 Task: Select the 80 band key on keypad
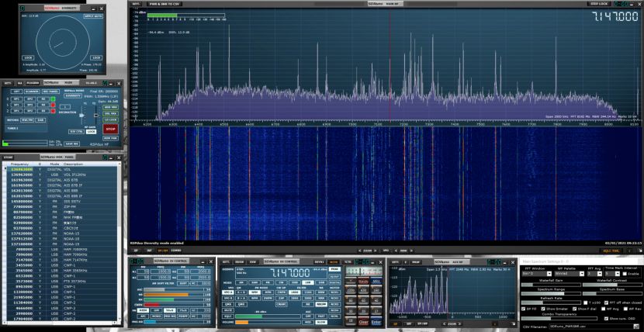coord(351,300)
